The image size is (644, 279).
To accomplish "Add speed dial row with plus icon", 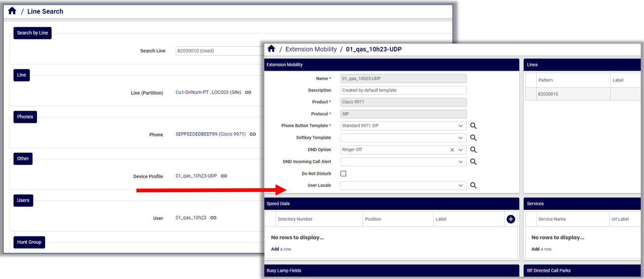I will point(511,219).
